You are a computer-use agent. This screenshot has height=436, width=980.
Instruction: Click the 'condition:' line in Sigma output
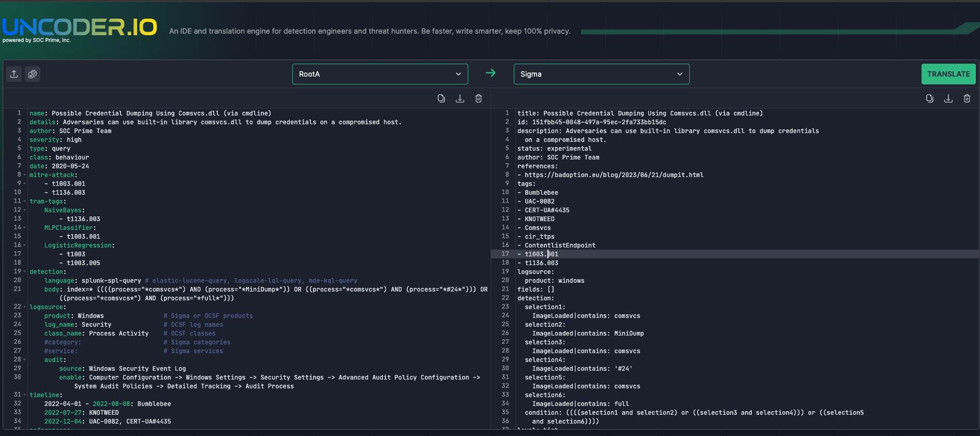click(x=694, y=413)
